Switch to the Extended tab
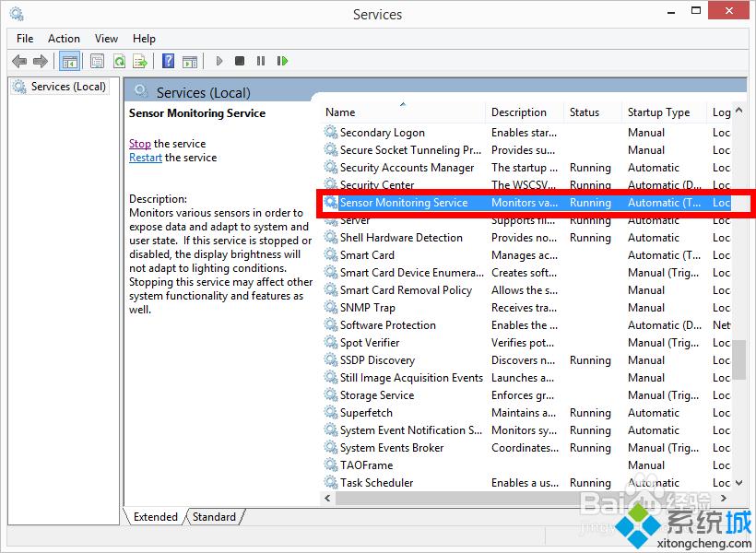This screenshot has width=756, height=553. [x=155, y=517]
